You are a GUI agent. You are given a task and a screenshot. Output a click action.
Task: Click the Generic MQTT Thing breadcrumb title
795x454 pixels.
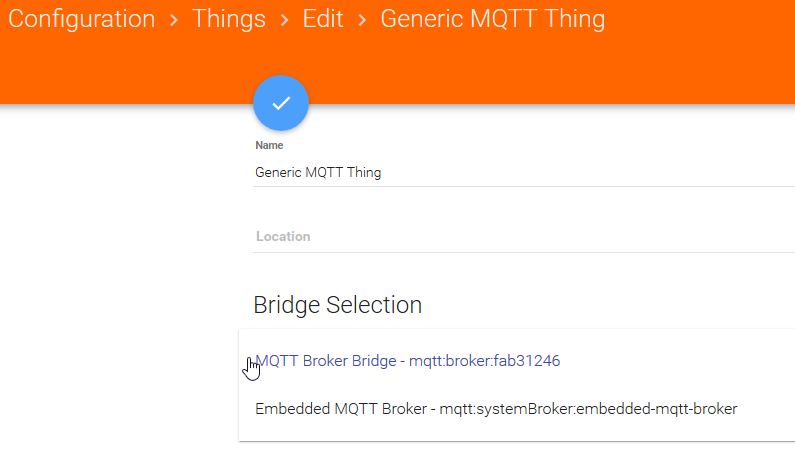[x=492, y=19]
